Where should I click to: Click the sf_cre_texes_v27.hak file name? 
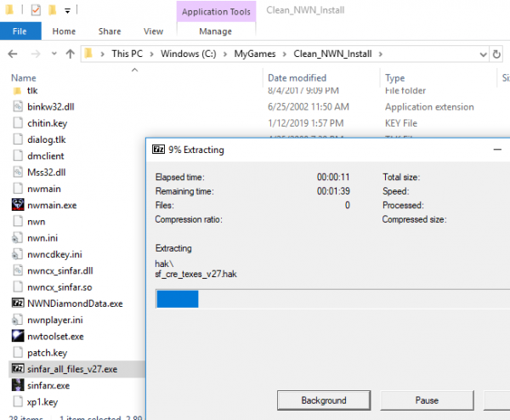point(195,274)
